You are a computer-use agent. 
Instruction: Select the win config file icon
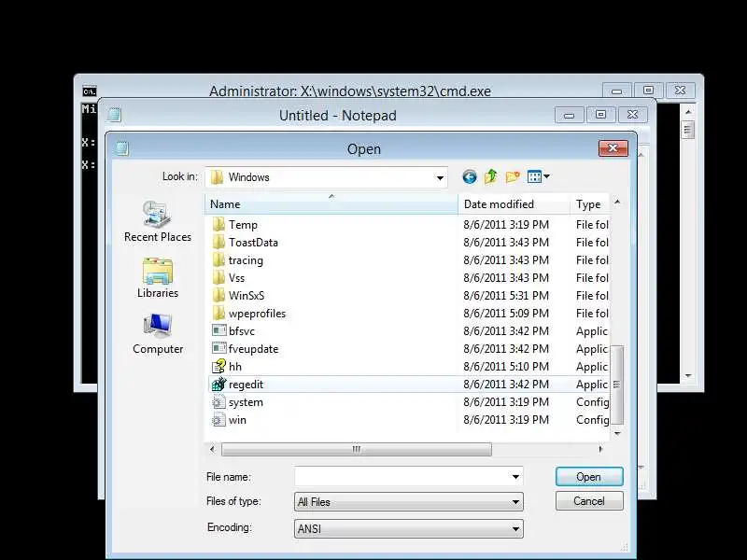(x=218, y=419)
